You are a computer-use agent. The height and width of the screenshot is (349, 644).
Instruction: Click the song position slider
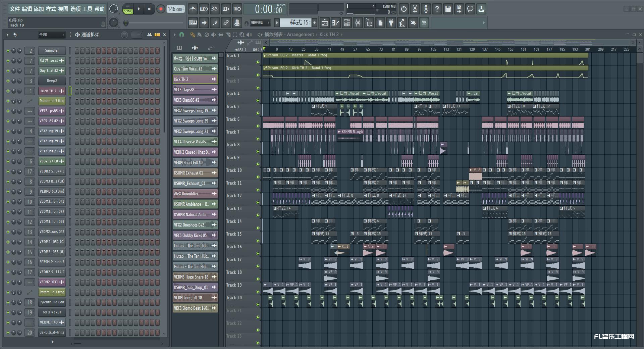pos(155,23)
